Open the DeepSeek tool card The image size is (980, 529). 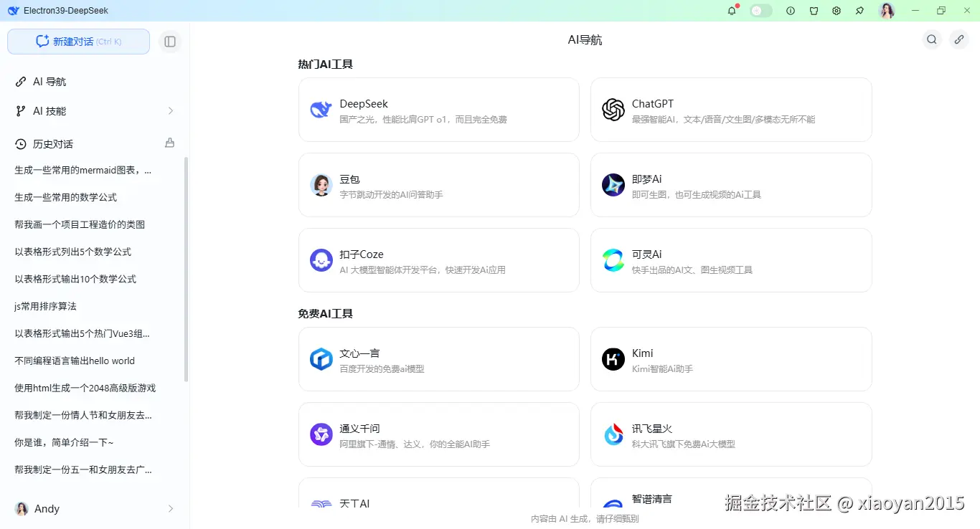pyautogui.click(x=438, y=110)
